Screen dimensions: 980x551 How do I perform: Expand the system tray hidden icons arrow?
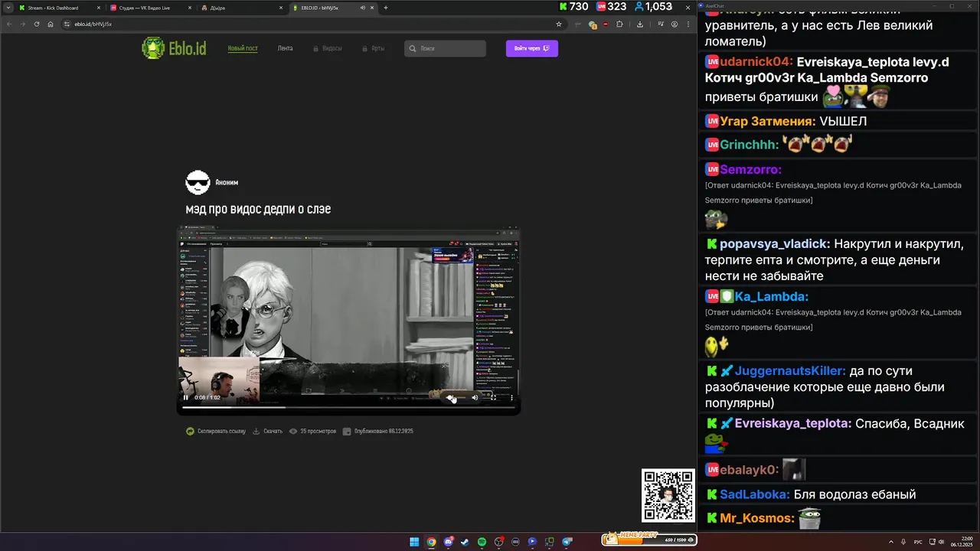point(891,542)
